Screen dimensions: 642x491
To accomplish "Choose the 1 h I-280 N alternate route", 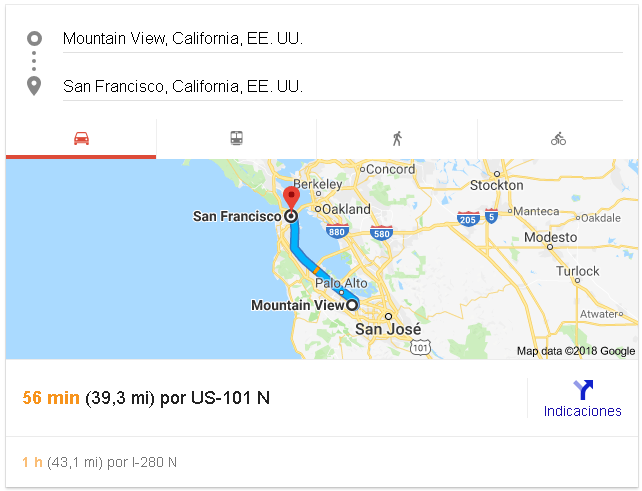I will [x=99, y=462].
